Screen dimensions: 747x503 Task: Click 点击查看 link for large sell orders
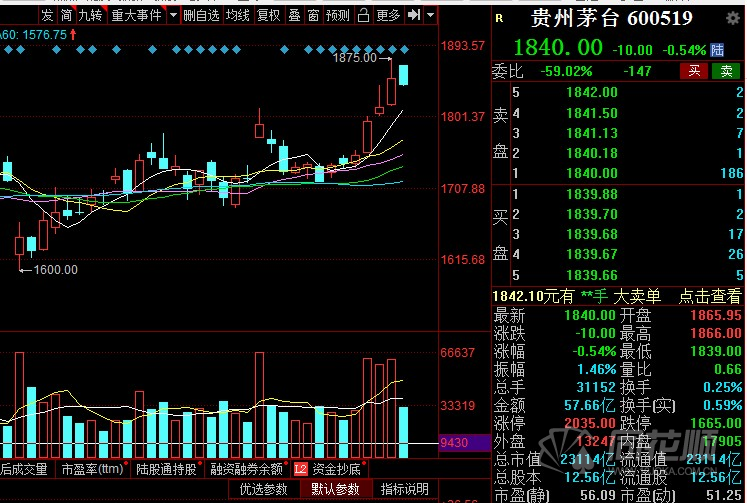[x=710, y=297]
